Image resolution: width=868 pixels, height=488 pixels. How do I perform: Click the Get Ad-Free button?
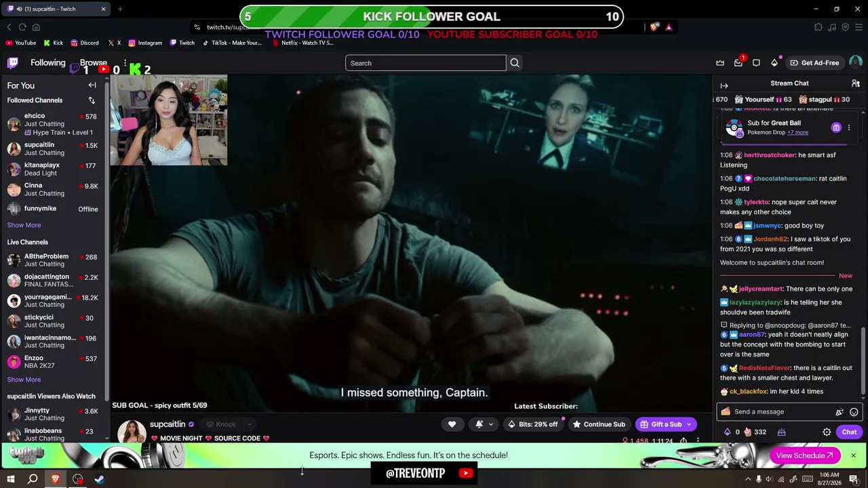(814, 63)
